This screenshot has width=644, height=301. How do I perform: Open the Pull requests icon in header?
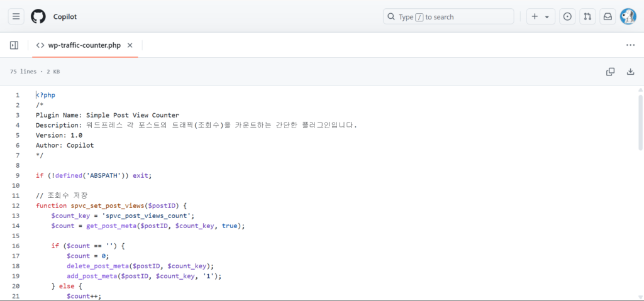pyautogui.click(x=587, y=16)
